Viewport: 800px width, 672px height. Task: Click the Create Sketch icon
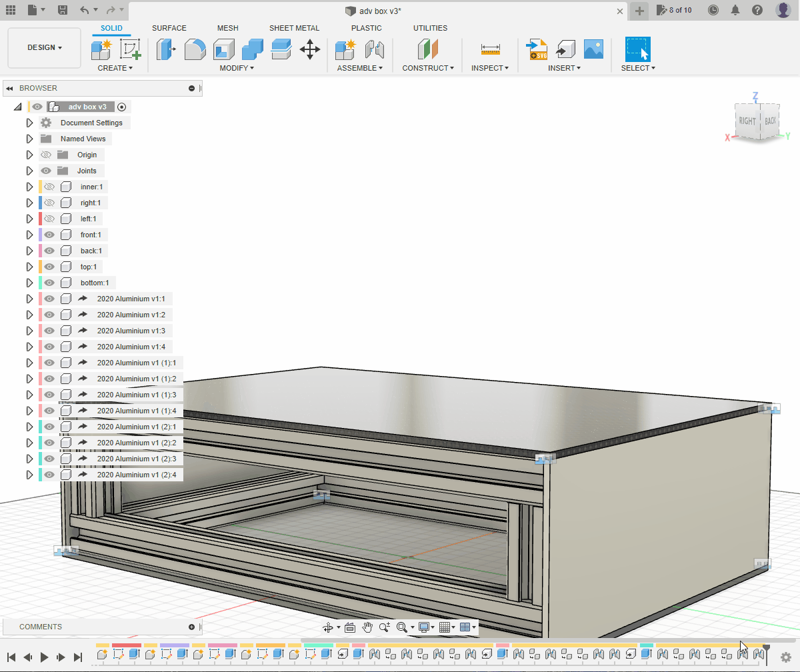[130, 49]
